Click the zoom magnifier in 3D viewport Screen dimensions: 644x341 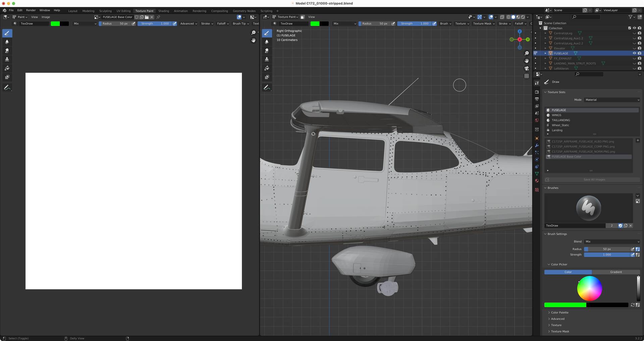tap(527, 53)
